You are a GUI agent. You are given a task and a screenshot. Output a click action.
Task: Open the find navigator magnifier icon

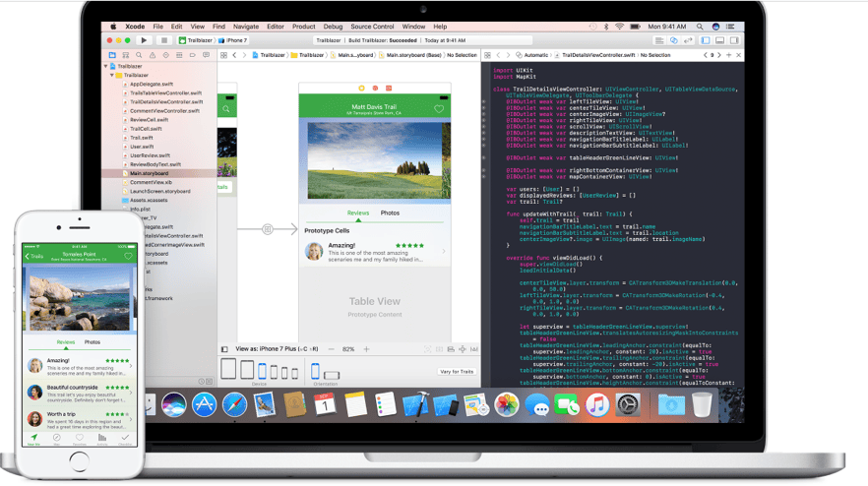[x=139, y=55]
